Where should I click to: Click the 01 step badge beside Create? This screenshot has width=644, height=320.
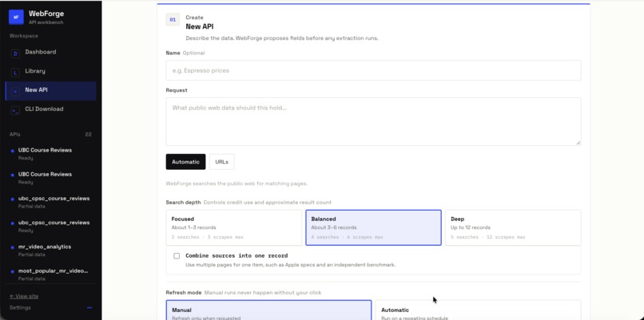(x=173, y=19)
